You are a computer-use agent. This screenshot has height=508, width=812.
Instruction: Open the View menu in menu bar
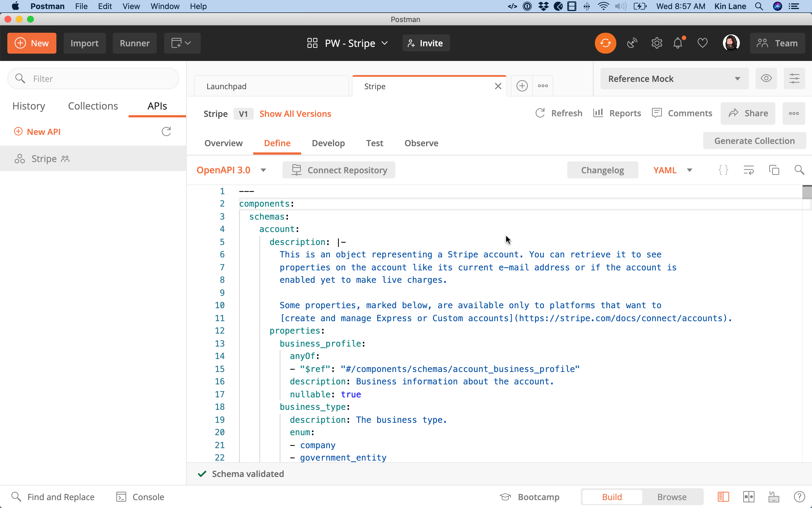(x=131, y=6)
